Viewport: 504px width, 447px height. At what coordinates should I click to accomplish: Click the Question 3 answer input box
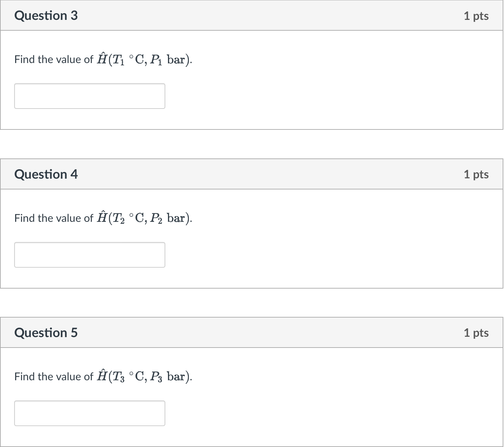pos(90,96)
